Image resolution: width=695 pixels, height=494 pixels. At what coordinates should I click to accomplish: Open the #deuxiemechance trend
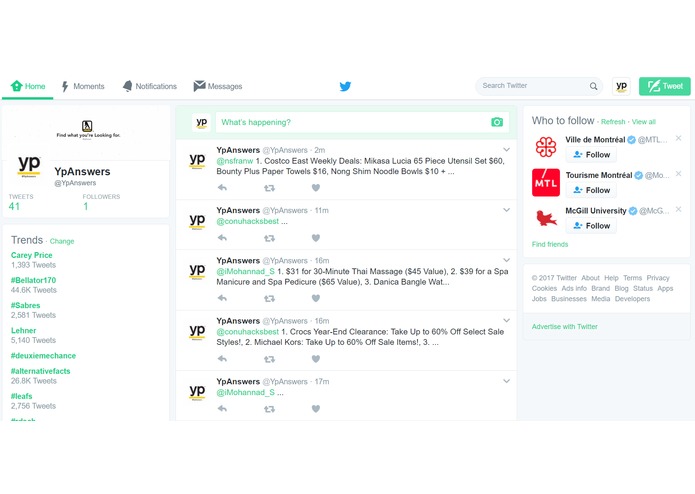[x=43, y=356]
